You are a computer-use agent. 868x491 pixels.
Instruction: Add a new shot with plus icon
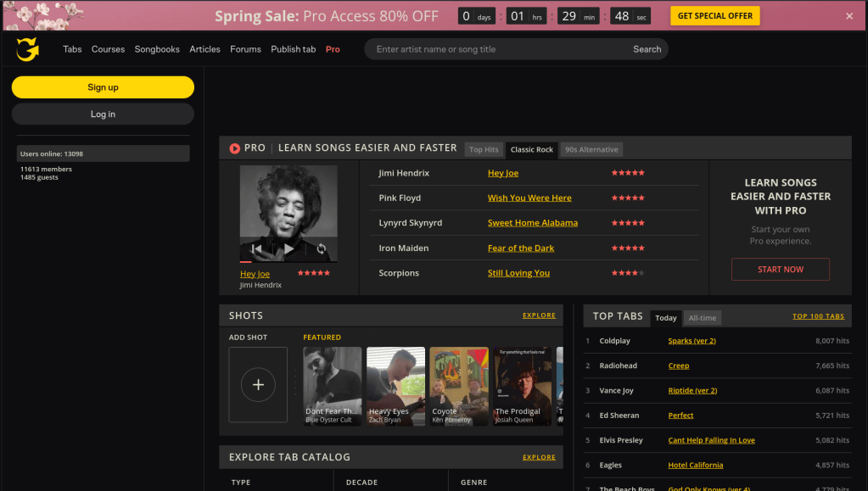pyautogui.click(x=258, y=384)
